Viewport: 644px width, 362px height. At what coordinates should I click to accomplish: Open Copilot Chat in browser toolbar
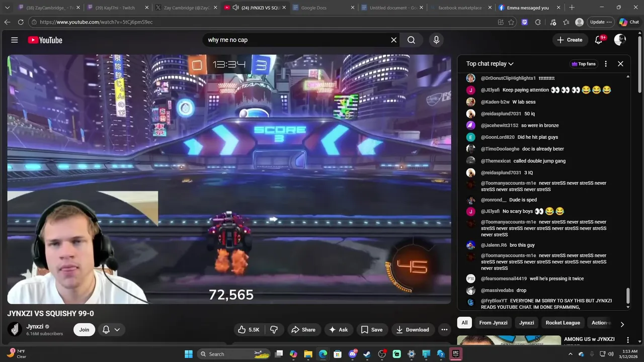(629, 22)
